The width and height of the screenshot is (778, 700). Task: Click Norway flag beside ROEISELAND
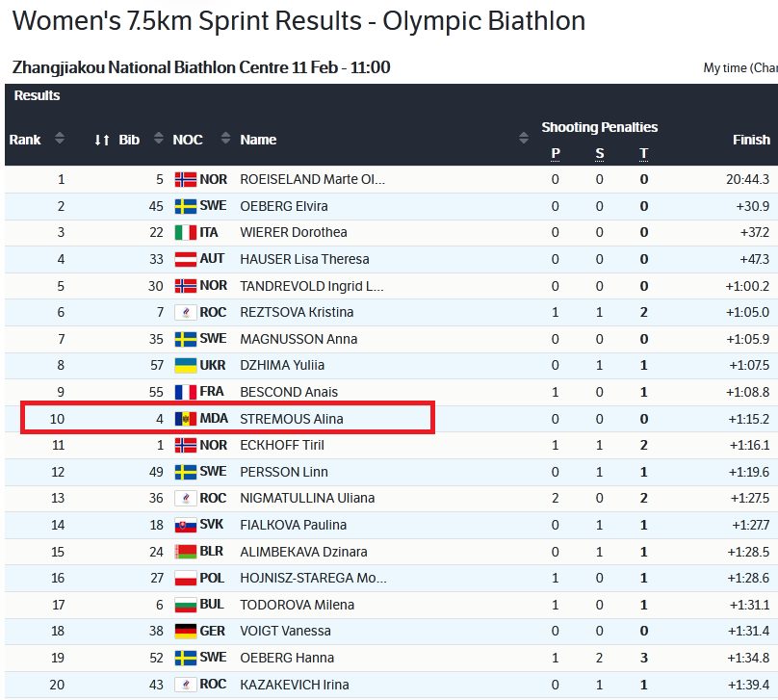click(x=186, y=179)
